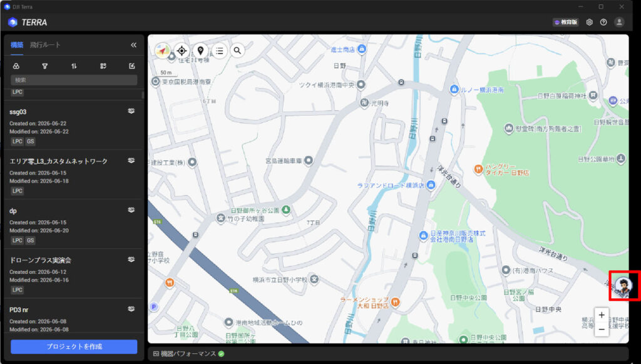Center map on current location crosshair
Image resolution: width=641 pixels, height=364 pixels.
pos(182,51)
